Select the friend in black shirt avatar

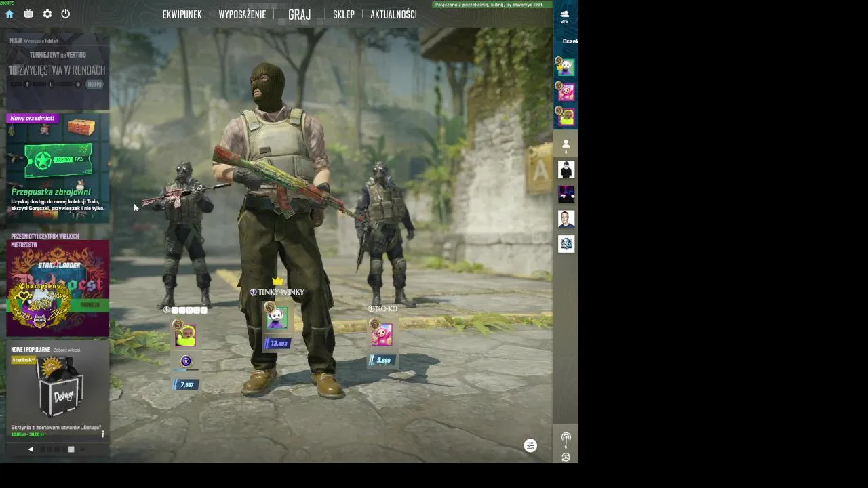tap(566, 169)
